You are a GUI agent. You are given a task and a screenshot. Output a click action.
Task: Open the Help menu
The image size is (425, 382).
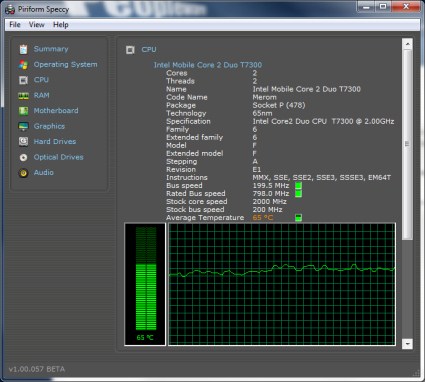[61, 25]
